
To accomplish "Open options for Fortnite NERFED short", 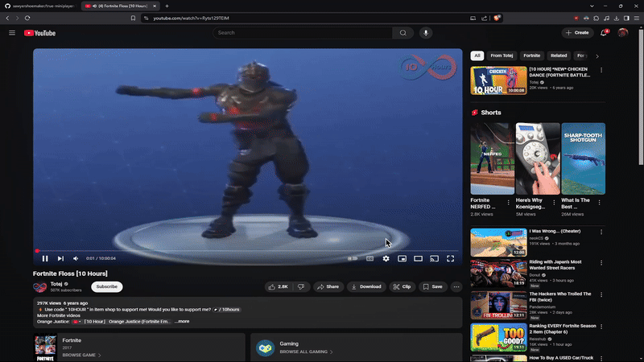I will 509,203.
